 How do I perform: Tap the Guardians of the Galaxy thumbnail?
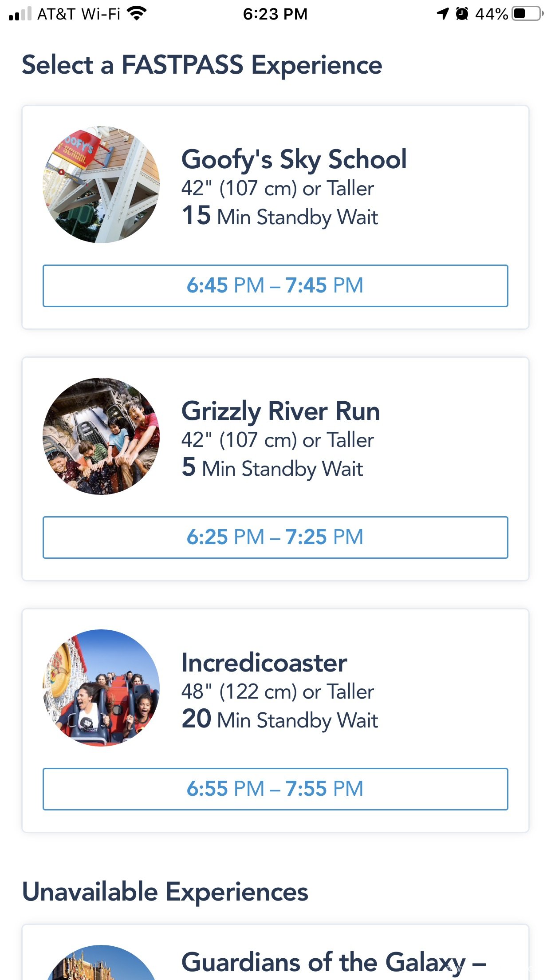[101, 962]
